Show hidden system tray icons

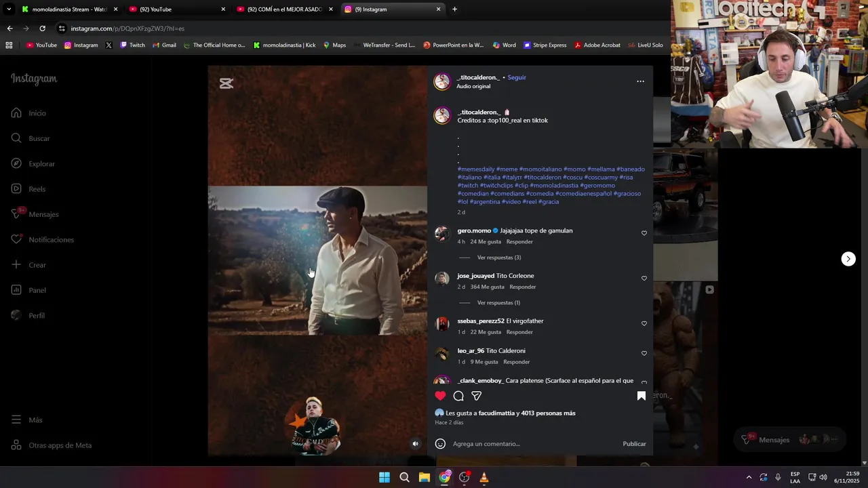749,477
